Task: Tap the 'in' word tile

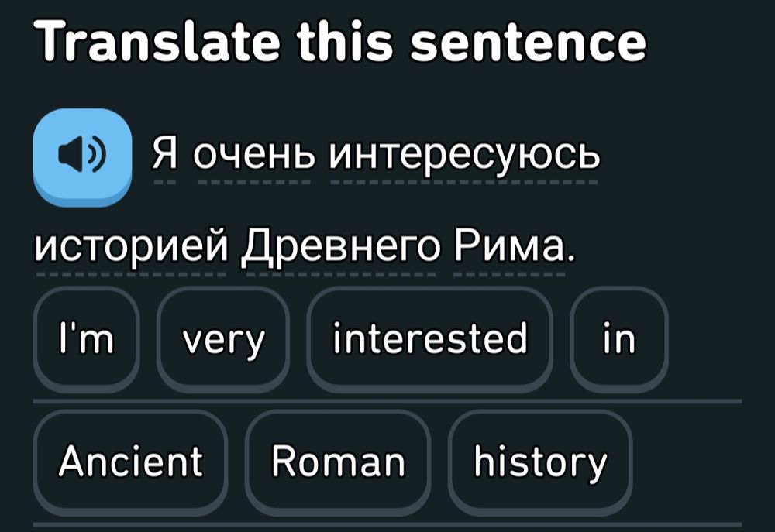Action: point(618,338)
